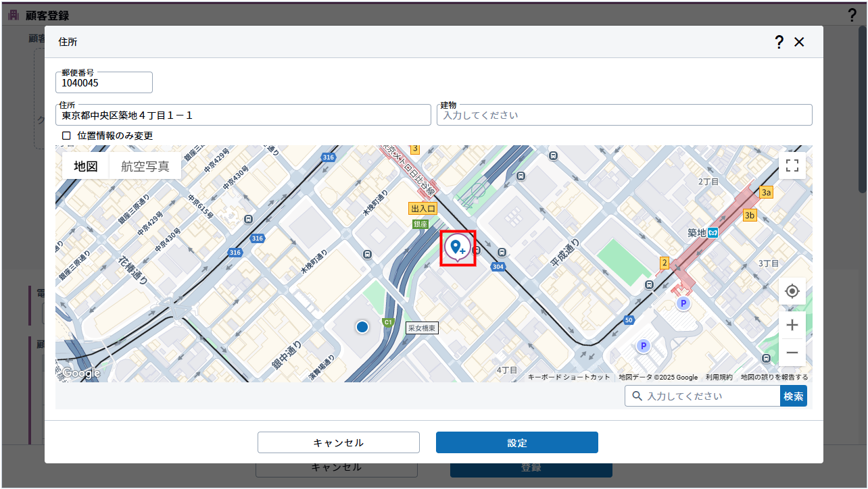Focus the 住所 address input field
Image resolution: width=868 pixels, height=489 pixels.
(x=243, y=115)
